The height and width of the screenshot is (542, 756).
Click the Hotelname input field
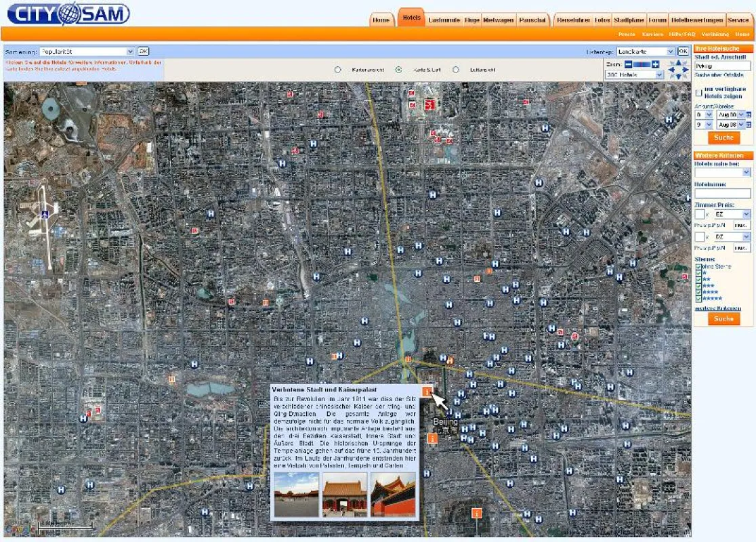[x=723, y=193]
